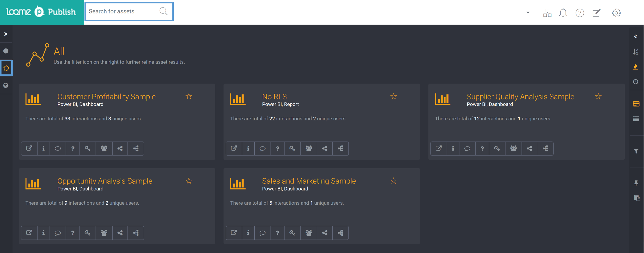The height and width of the screenshot is (253, 644).
Task: Click the edit pencil icon in header
Action: (x=597, y=13)
